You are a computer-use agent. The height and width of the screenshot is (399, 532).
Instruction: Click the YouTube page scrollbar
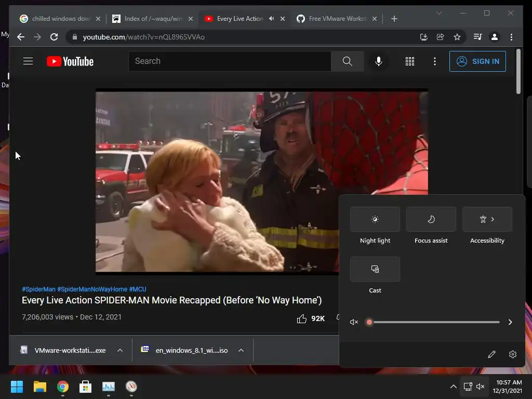tap(518, 71)
